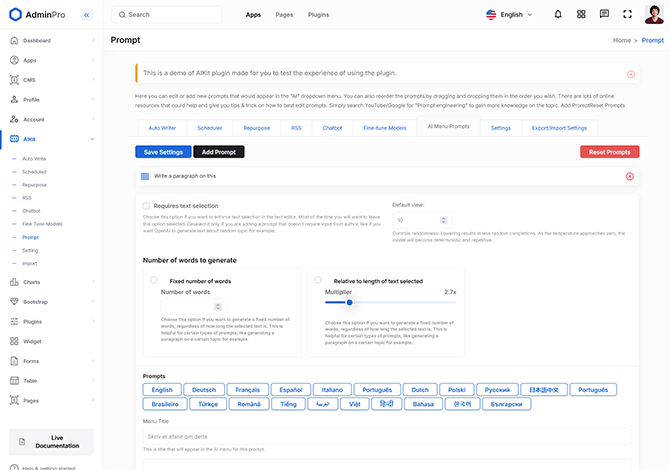
Task: Close the orange demo notice alert
Action: 630,74
